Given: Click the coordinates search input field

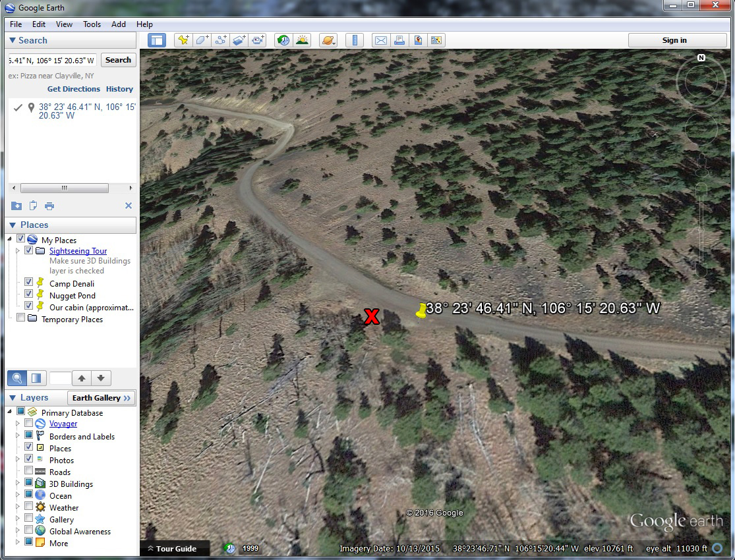Looking at the screenshot, I should (53, 60).
